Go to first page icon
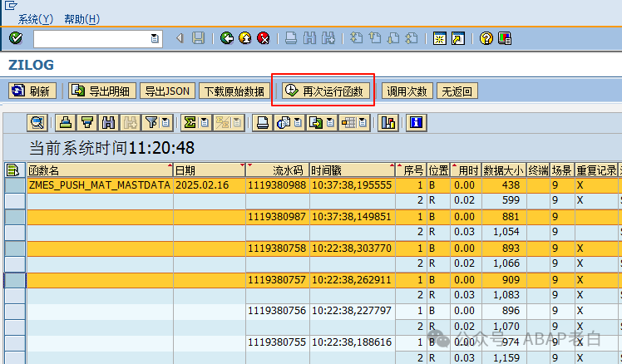622x364 pixels. pos(357,38)
